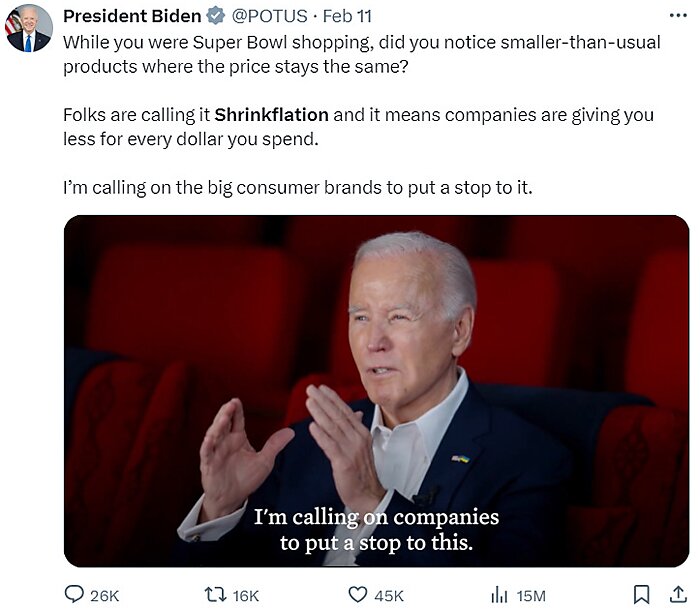
Task: Click the reply speech bubble icon
Action: [x=74, y=595]
